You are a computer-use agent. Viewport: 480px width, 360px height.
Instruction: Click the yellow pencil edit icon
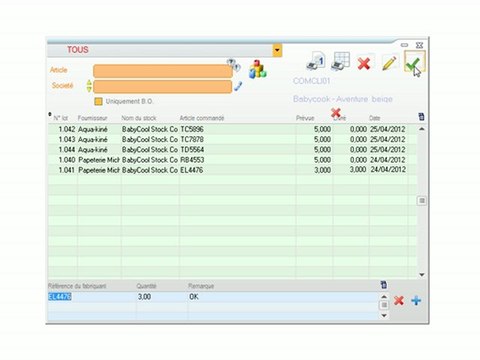389,62
